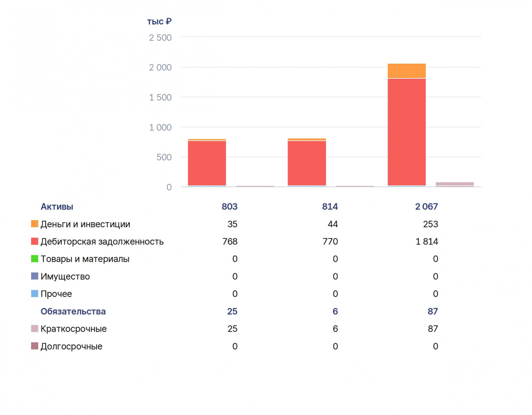Click the Прочее label
The image size is (532, 415).
[x=56, y=294]
